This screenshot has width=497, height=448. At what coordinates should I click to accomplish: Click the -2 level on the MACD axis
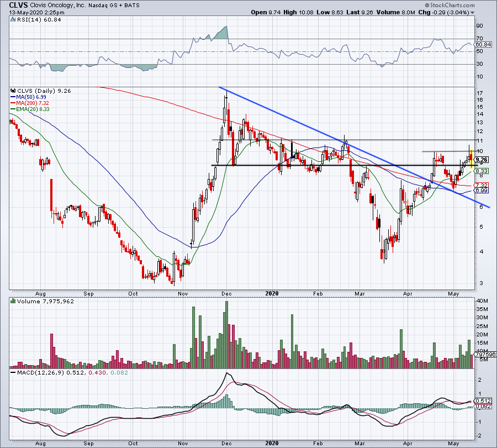tap(479, 436)
